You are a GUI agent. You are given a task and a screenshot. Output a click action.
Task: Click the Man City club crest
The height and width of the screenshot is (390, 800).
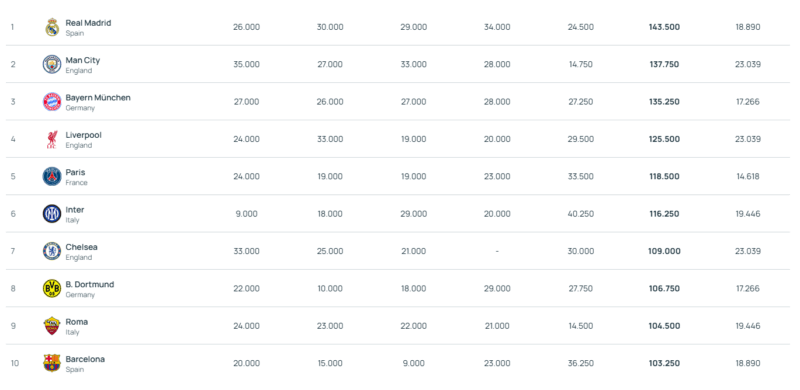coord(52,64)
